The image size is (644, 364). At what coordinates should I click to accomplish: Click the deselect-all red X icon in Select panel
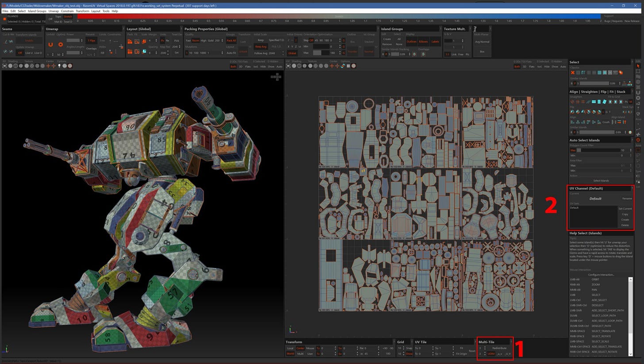[572, 73]
